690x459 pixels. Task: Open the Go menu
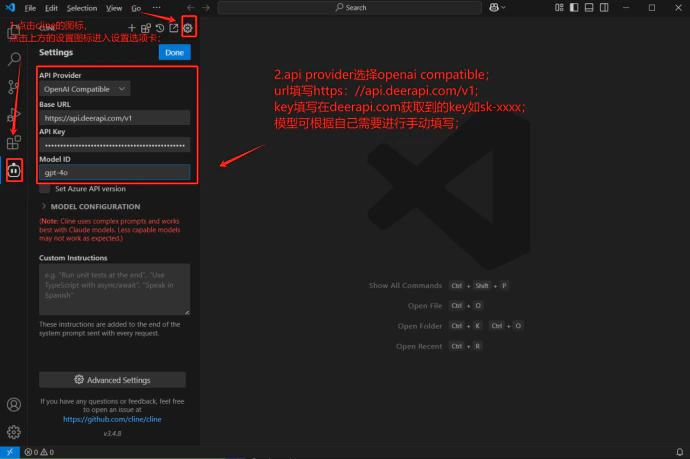pyautogui.click(x=136, y=8)
